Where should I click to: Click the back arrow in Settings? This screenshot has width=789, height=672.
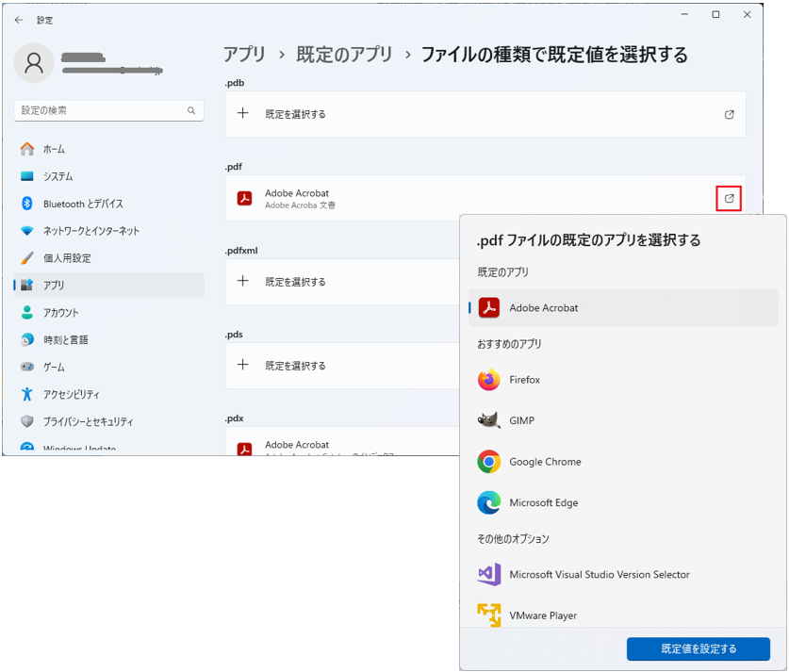[x=19, y=20]
